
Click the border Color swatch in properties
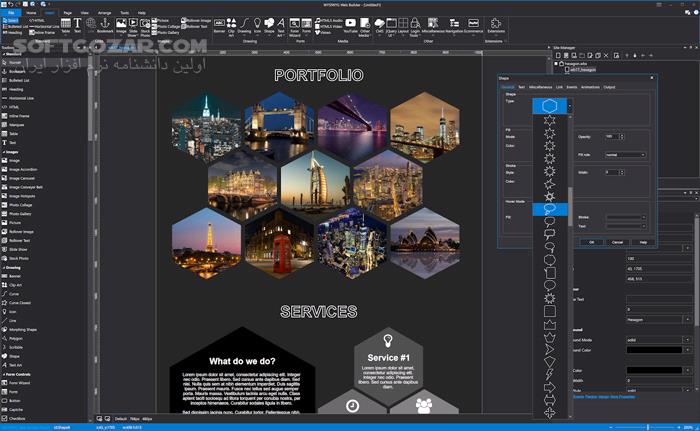coord(654,370)
